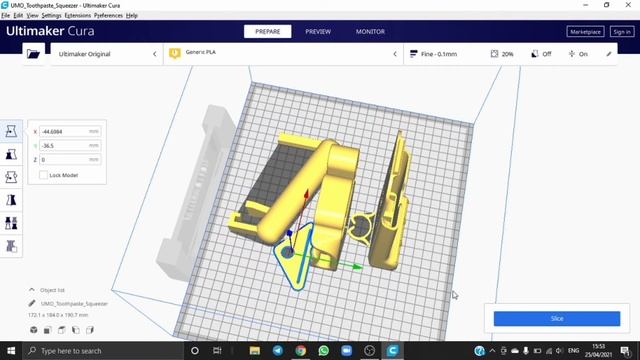Image resolution: width=640 pixels, height=360 pixels.
Task: Switch to right side view icon
Action: 90,330
